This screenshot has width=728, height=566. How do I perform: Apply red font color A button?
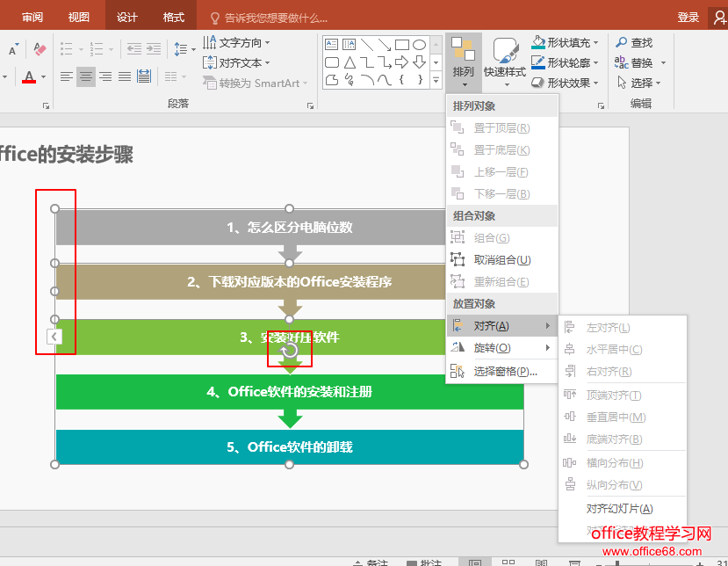point(29,76)
